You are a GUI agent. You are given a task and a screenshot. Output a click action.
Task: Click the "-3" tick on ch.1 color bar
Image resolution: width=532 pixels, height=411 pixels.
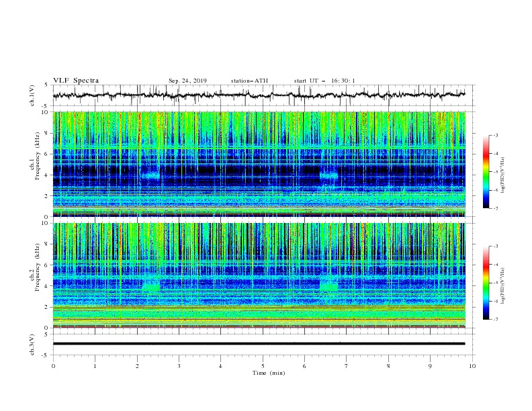tap(495, 135)
